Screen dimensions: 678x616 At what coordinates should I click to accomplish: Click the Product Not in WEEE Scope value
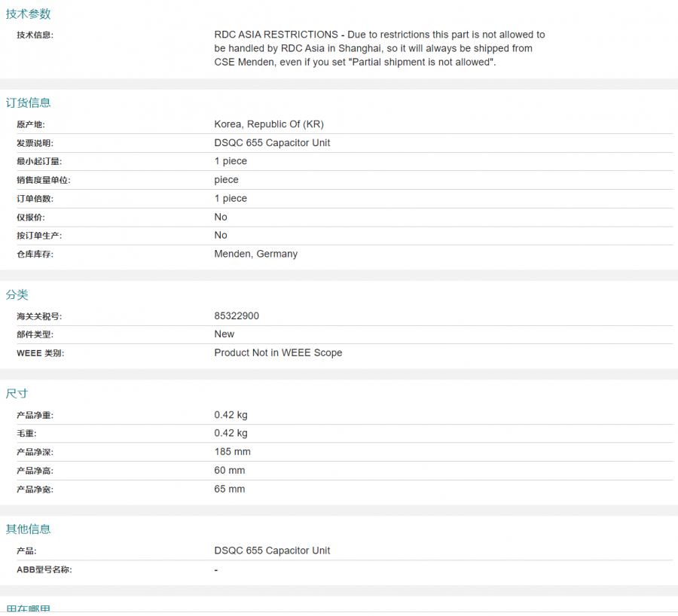(x=278, y=352)
